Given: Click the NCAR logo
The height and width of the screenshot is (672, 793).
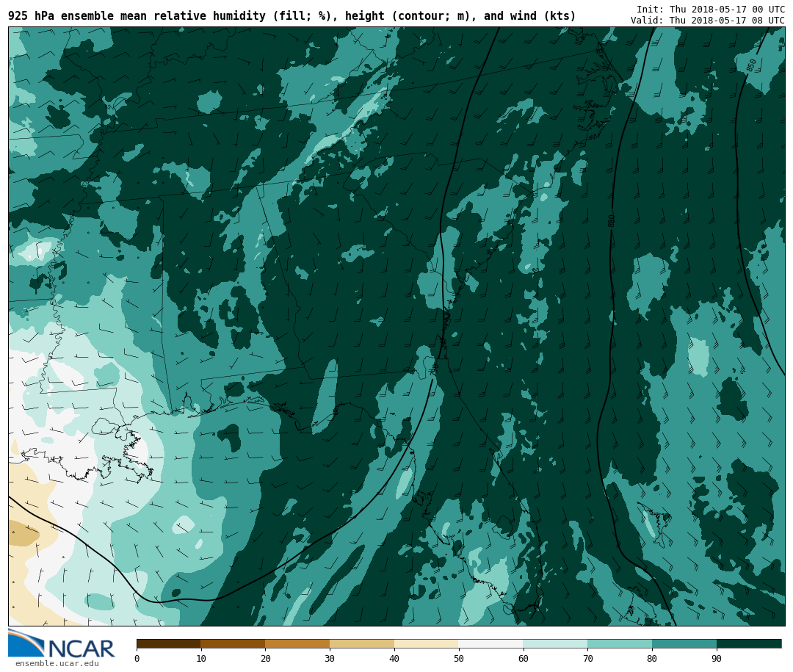Looking at the screenshot, I should coord(61,643).
